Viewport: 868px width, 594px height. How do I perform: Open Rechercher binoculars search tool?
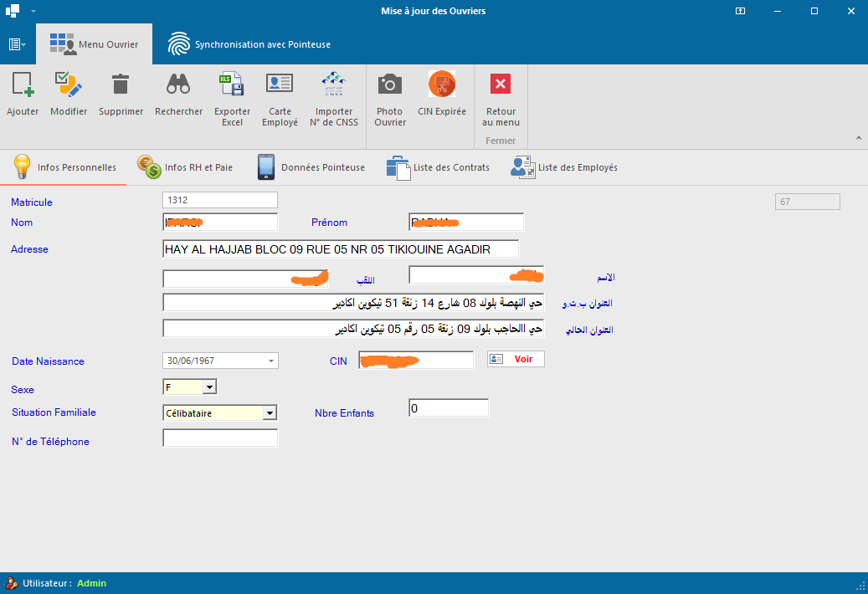[x=178, y=84]
